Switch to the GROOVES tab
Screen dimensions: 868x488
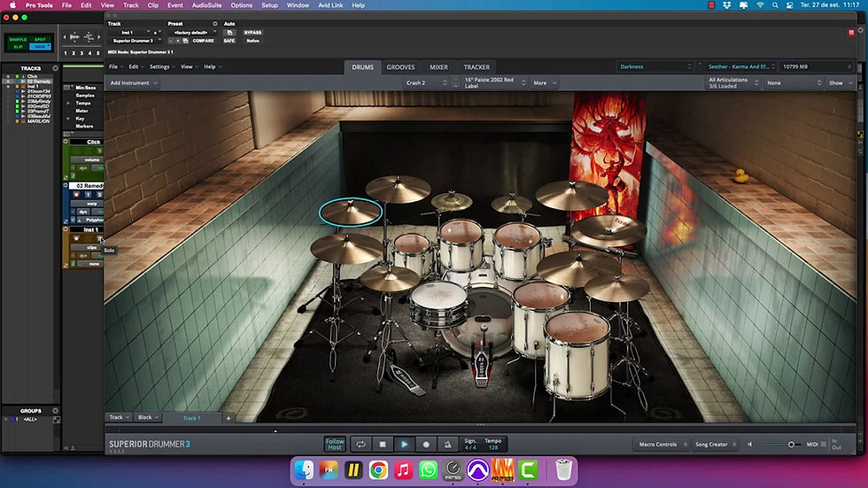400,67
